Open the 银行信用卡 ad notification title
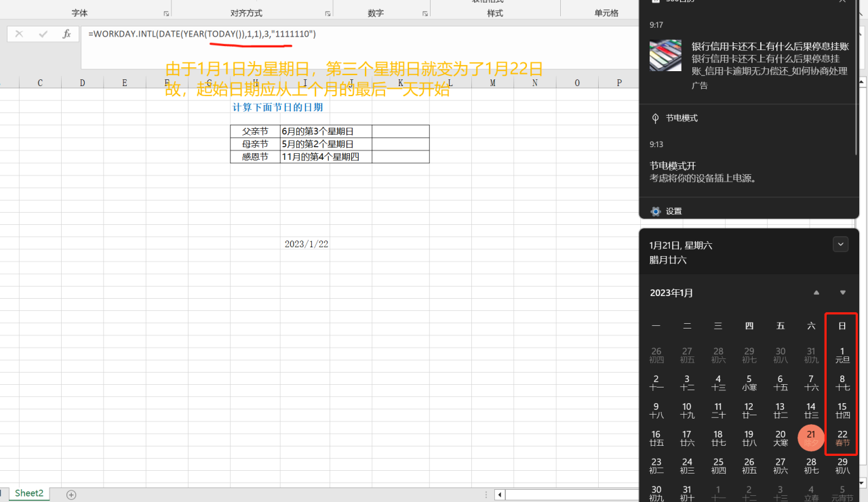 [770, 47]
